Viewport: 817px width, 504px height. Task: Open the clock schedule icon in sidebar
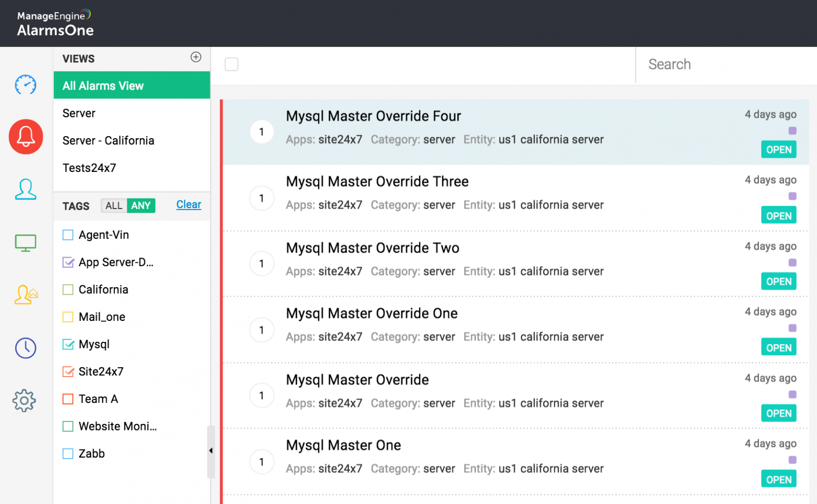coord(26,348)
